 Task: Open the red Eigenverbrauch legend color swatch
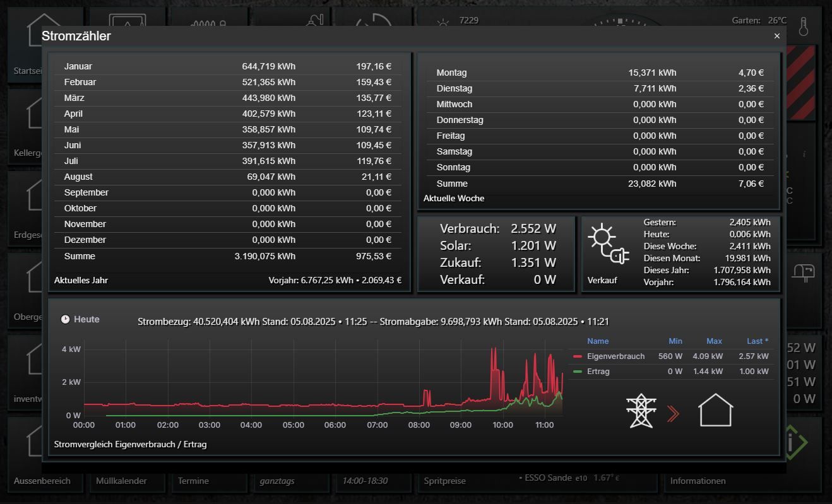point(578,356)
